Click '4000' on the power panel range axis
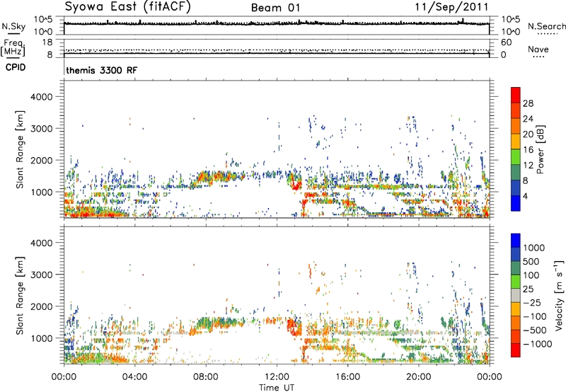The image size is (566, 392). [x=42, y=97]
